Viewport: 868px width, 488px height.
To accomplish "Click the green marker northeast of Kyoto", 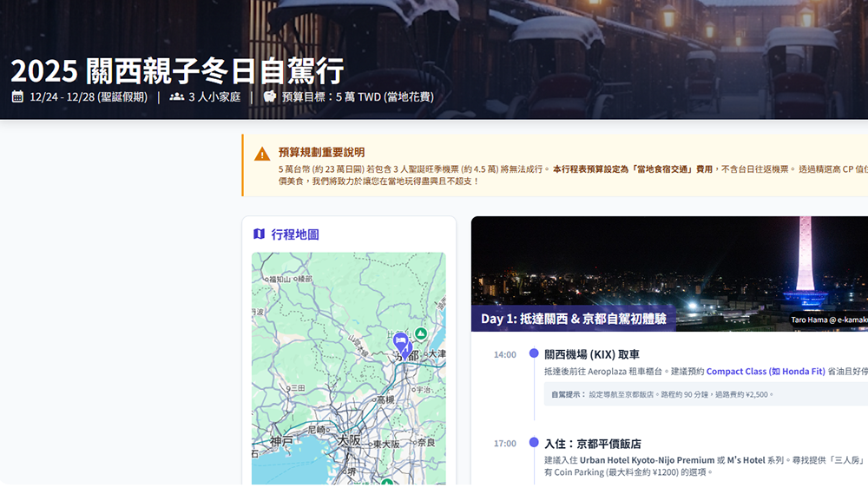I will [421, 333].
